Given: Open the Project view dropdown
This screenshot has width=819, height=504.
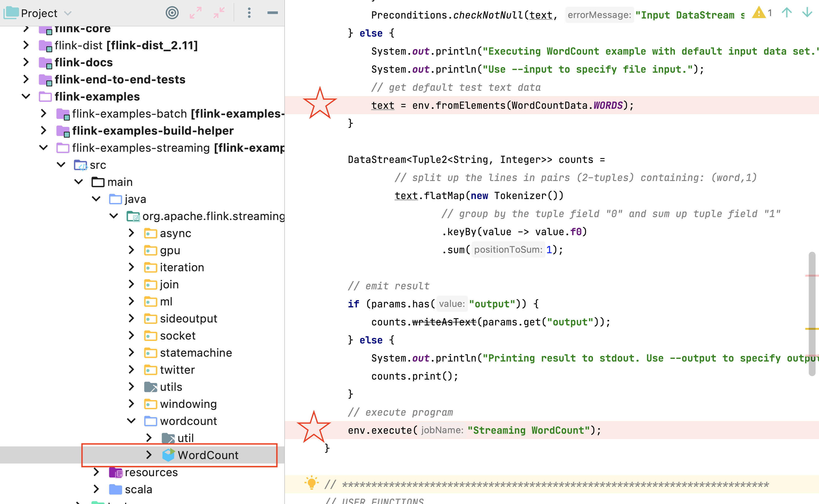Looking at the screenshot, I should click(68, 13).
